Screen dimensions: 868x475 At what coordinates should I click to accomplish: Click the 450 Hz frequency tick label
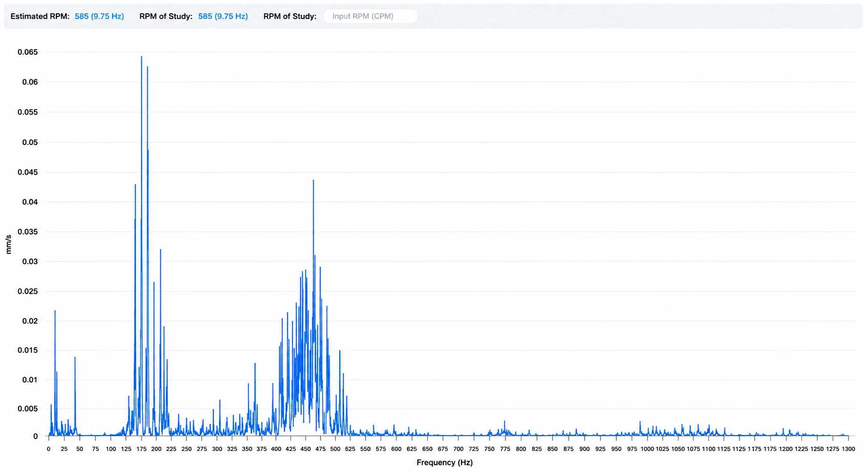pos(305,449)
